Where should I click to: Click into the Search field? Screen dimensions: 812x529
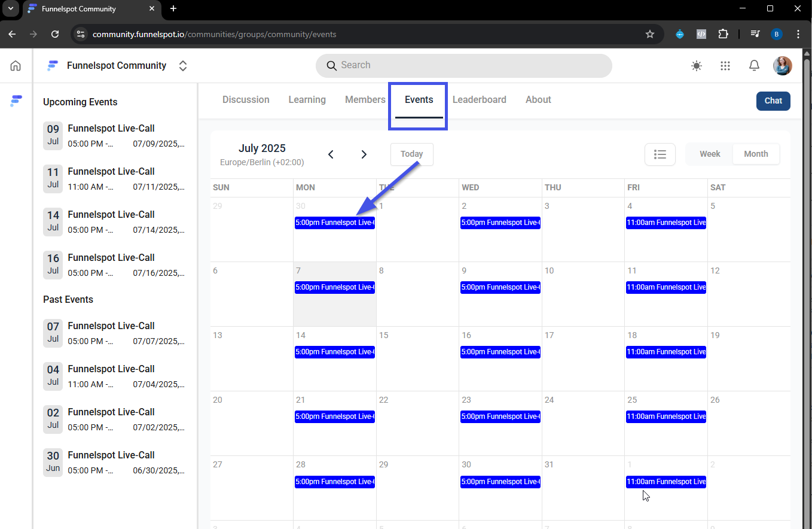point(463,65)
